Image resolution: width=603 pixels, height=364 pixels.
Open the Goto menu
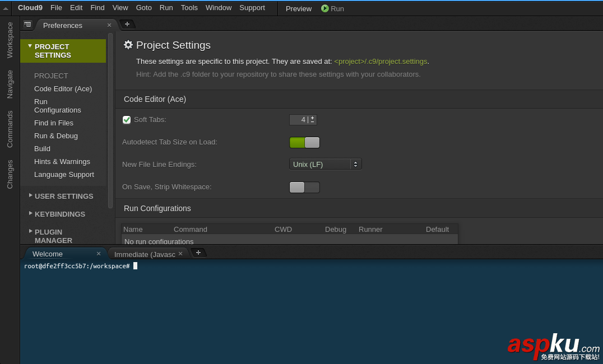(x=144, y=8)
